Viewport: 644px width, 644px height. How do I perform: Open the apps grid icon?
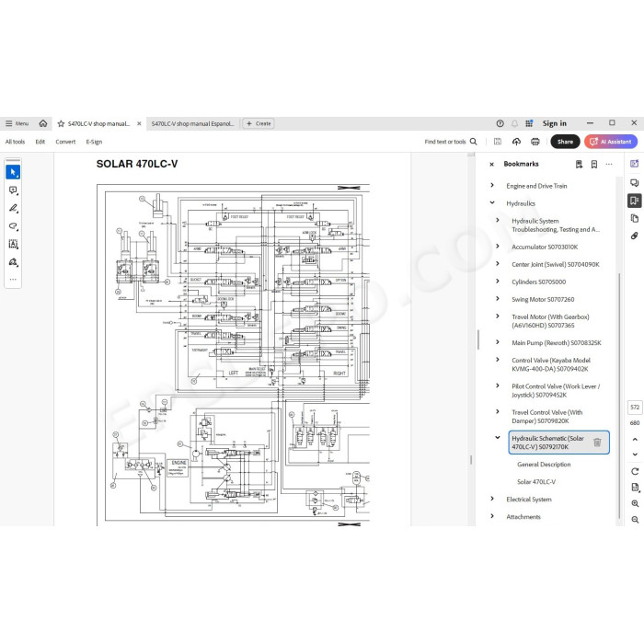pos(529,123)
